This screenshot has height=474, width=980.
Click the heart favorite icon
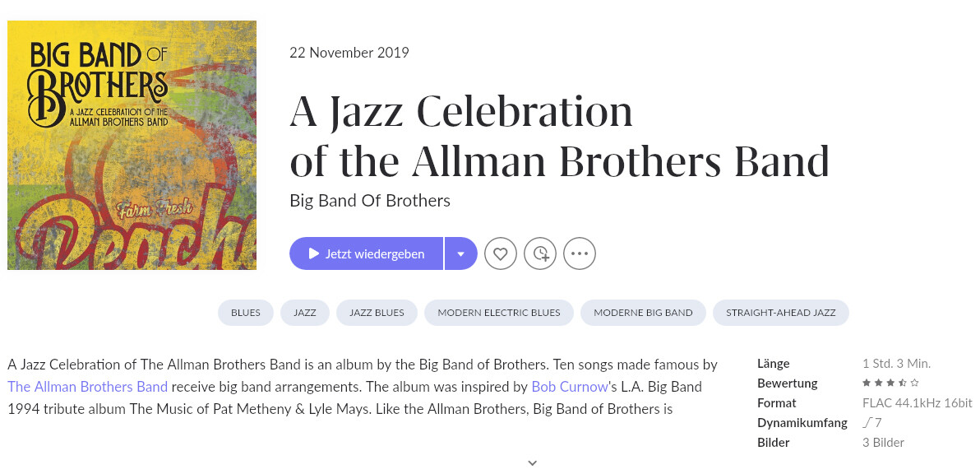click(x=501, y=253)
